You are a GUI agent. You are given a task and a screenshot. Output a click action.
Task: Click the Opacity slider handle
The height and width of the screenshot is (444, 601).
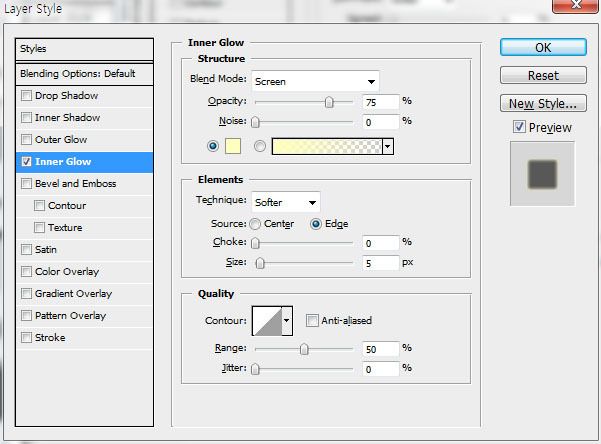pos(329,102)
